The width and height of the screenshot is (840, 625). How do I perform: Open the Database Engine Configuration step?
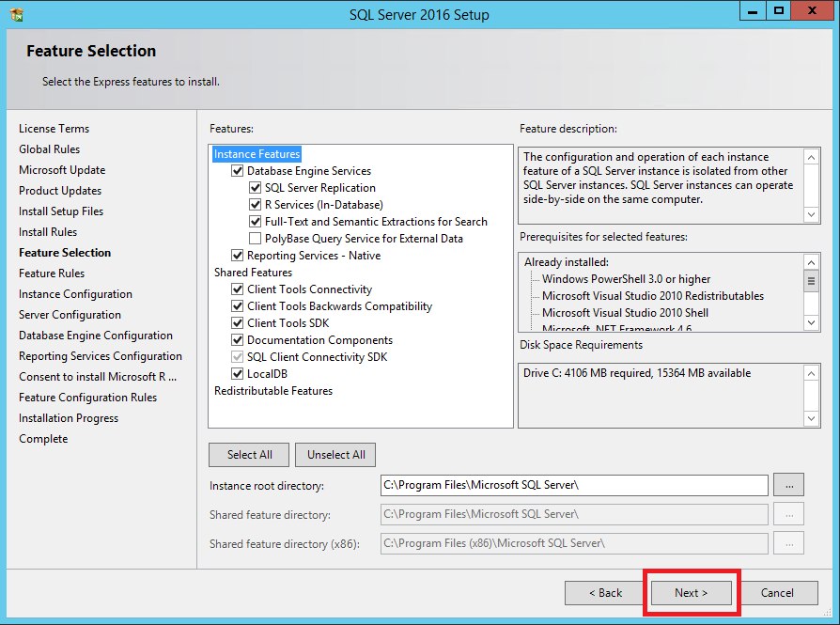[96, 336]
